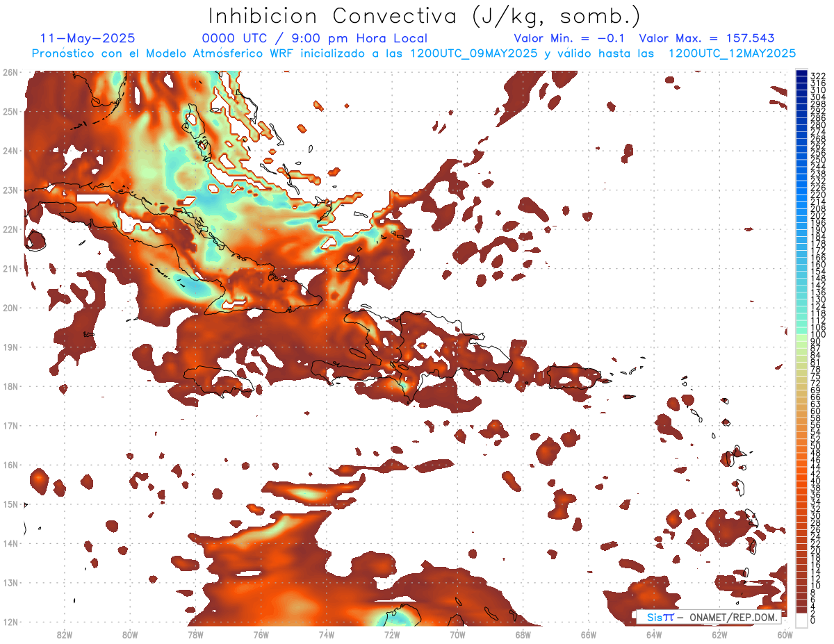Image resolution: width=834 pixels, height=644 pixels.
Task: Click the 16N latitude label
Action: [x=11, y=465]
